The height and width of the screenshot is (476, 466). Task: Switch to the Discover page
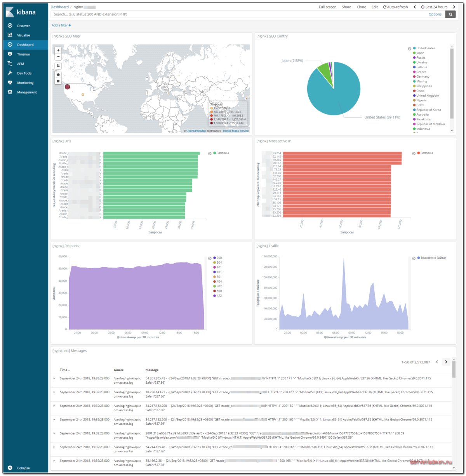24,26
